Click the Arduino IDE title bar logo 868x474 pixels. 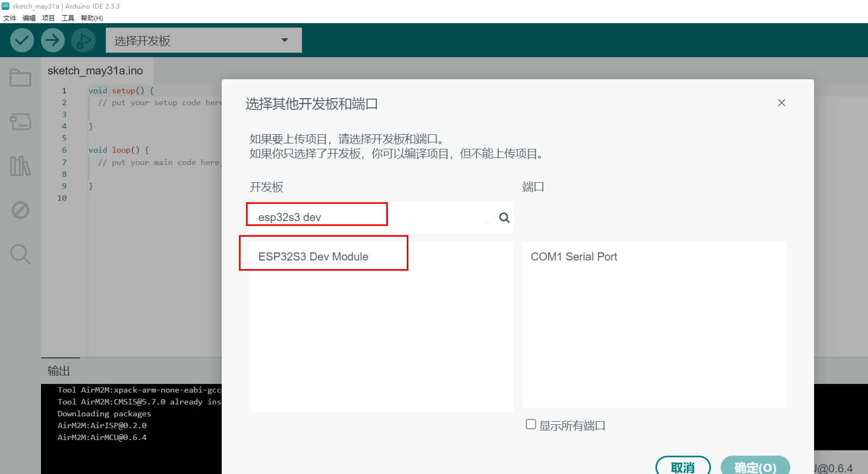point(5,6)
